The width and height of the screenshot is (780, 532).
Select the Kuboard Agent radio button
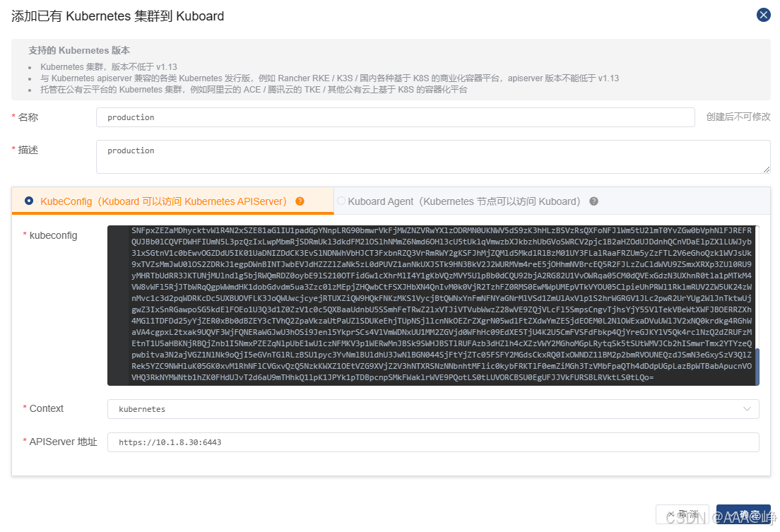(341, 201)
